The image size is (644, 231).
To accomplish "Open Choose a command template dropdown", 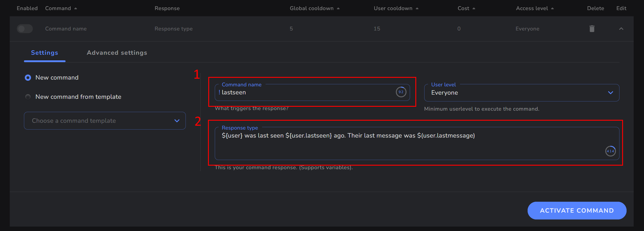I will coord(105,121).
